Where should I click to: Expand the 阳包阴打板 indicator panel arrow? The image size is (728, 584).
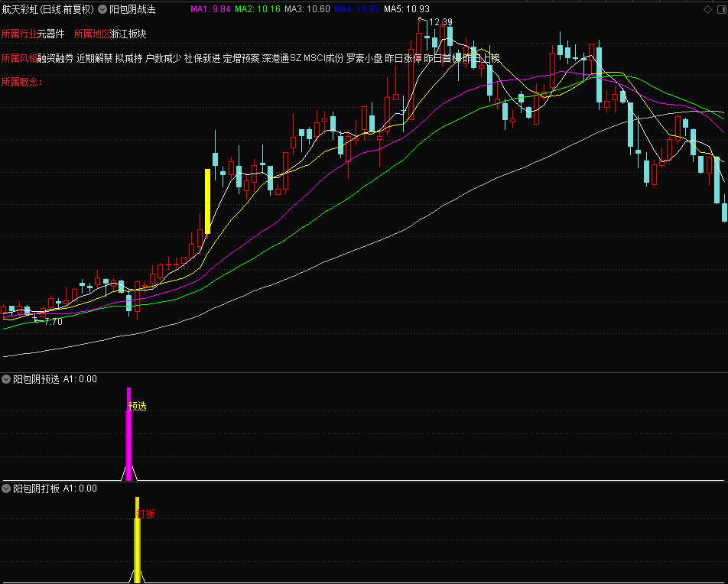click(x=7, y=488)
